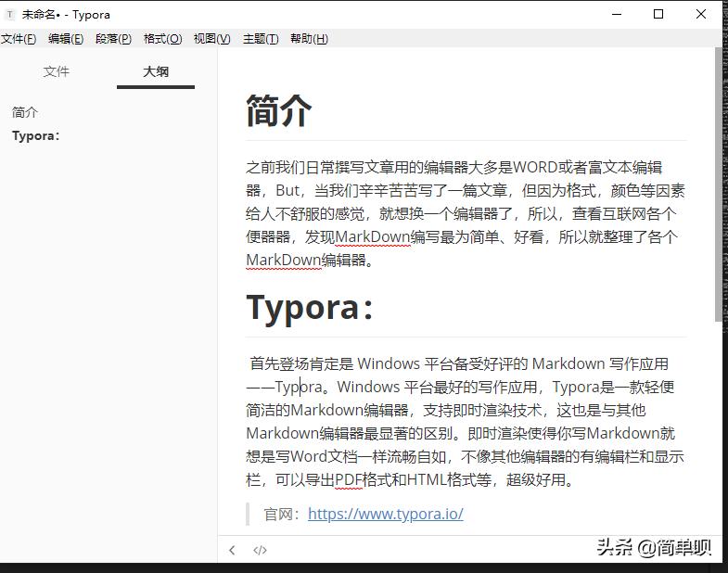Click the underlined word PDF in the last paragraph
Image resolution: width=728 pixels, height=573 pixels.
tap(348, 479)
